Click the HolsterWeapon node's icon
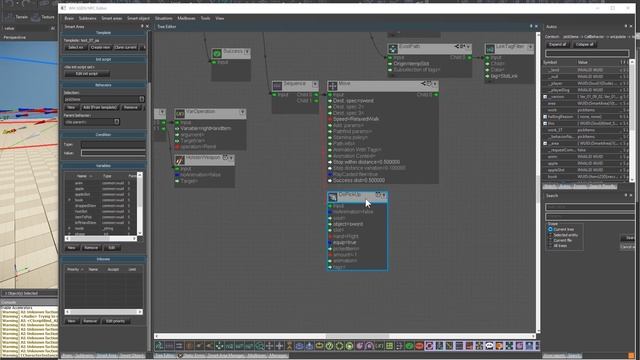Image resolution: width=640 pixels, height=360 pixels. click(180, 160)
